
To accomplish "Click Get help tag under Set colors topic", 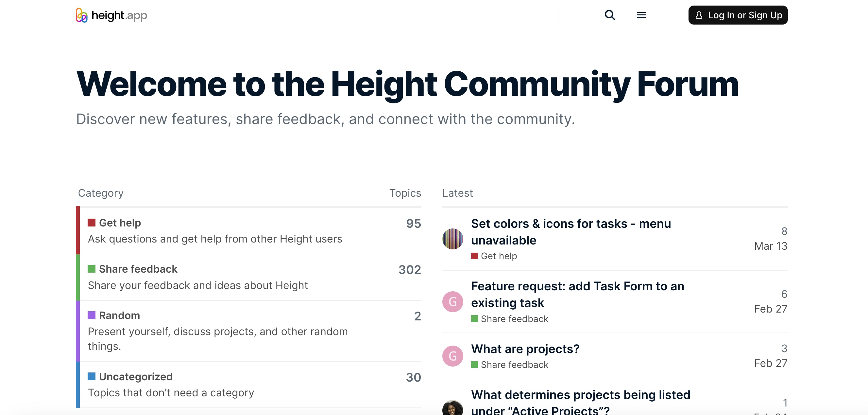I will click(x=494, y=256).
